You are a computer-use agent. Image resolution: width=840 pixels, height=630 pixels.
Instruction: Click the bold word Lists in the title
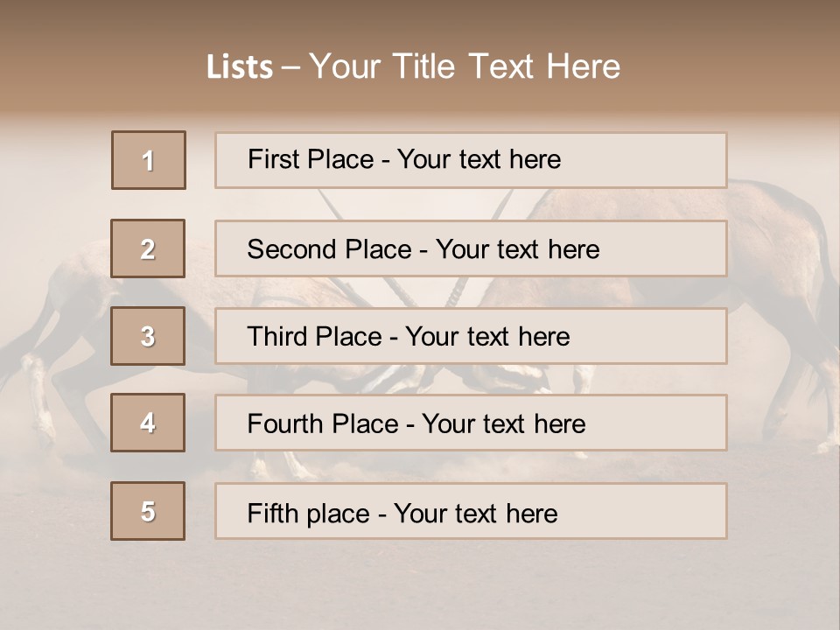click(x=240, y=67)
